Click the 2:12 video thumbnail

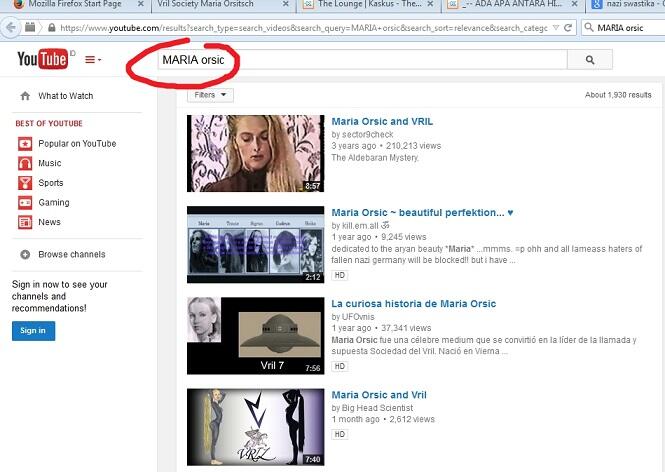pyautogui.click(x=255, y=245)
